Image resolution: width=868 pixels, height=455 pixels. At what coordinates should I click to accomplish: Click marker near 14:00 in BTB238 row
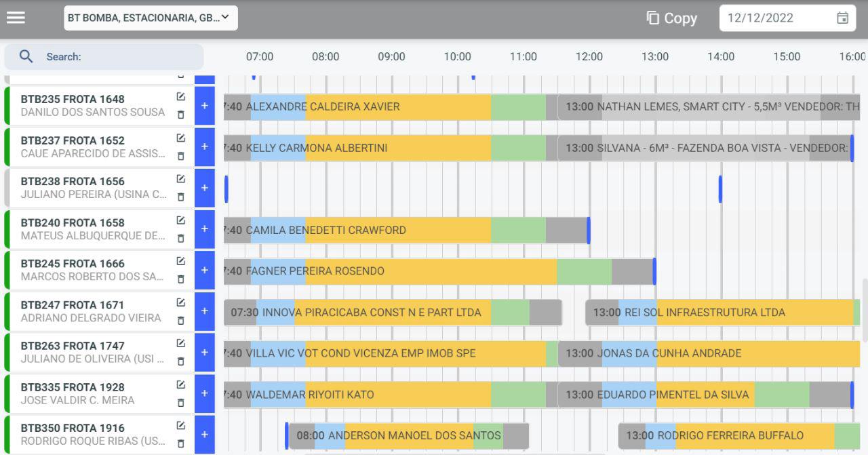pos(720,189)
